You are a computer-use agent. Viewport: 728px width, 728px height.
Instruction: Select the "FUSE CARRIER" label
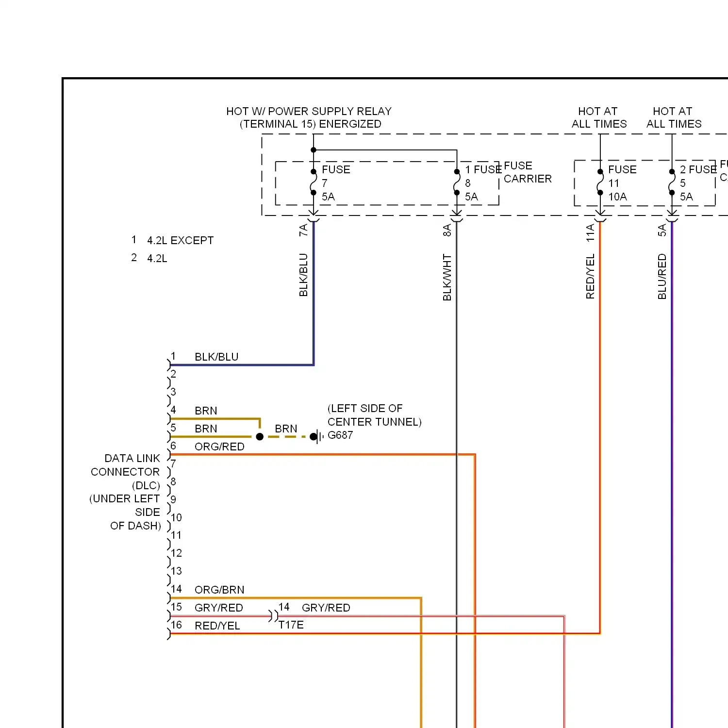coord(528,172)
